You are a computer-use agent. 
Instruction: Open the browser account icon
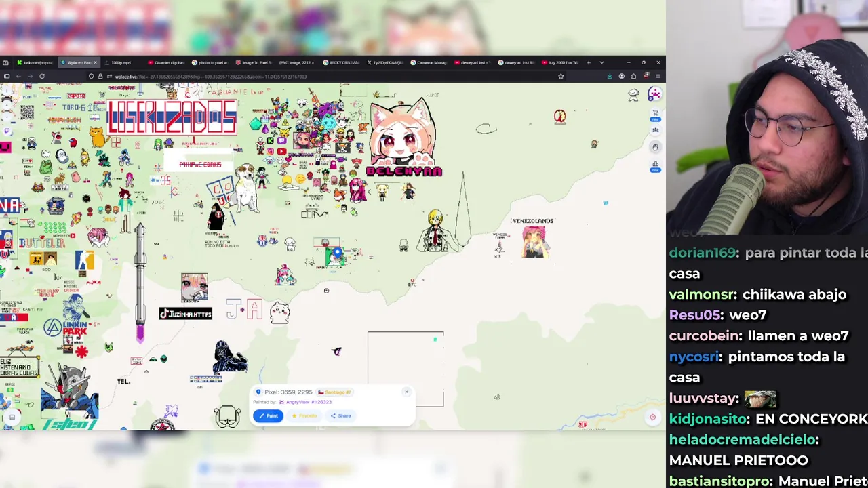621,76
